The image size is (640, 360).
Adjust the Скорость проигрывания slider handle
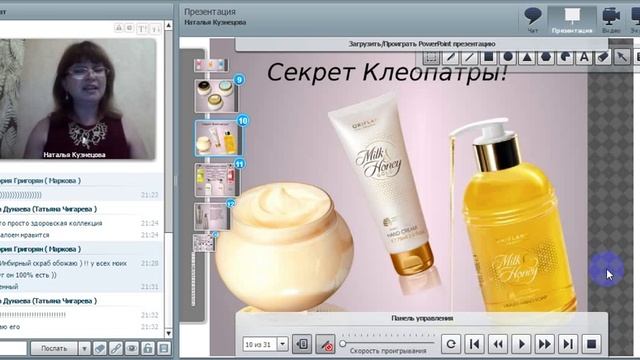pyautogui.click(x=343, y=343)
